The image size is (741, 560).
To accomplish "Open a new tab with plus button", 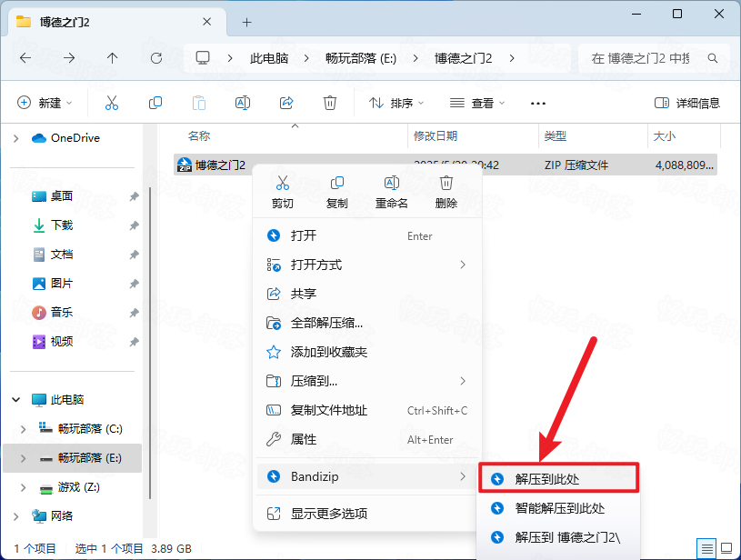I will pos(246,22).
